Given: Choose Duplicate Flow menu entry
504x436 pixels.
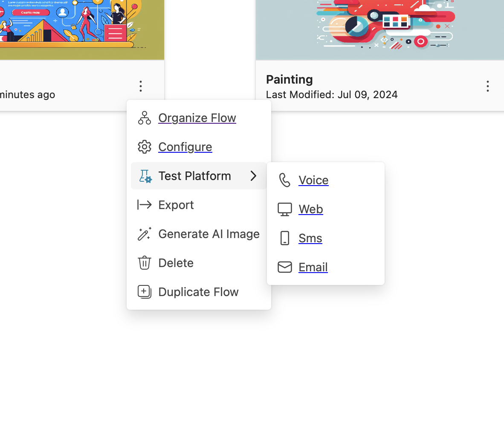Looking at the screenshot, I should 199,292.
